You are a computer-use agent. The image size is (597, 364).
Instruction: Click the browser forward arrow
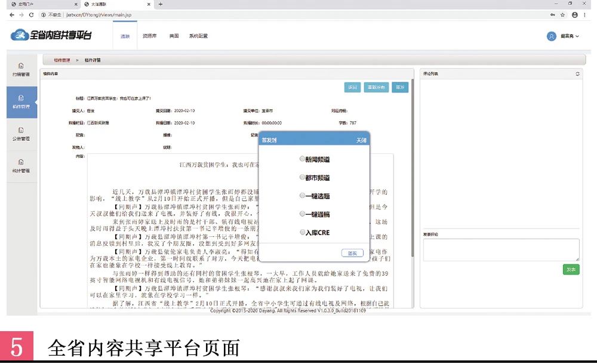pos(21,15)
